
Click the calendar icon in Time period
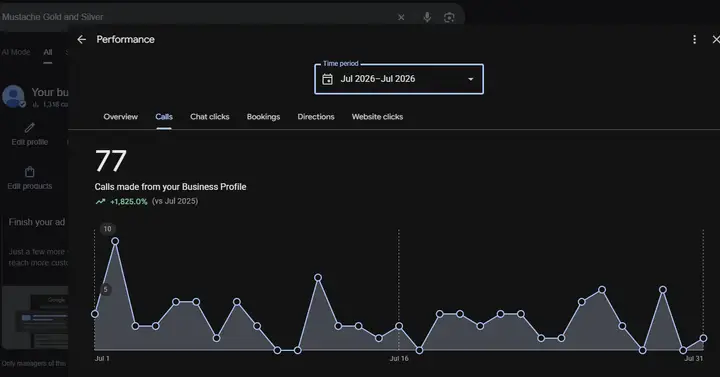327,79
